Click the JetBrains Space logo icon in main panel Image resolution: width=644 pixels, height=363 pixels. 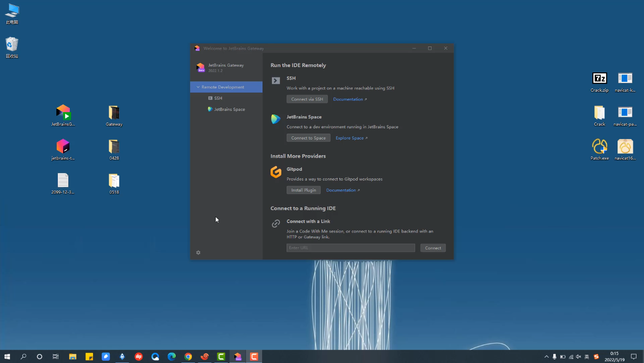[276, 119]
